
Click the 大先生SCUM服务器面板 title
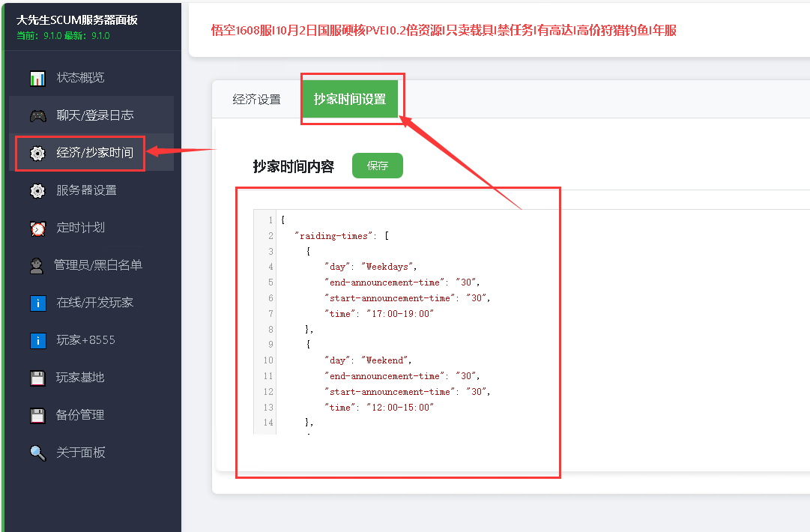pyautogui.click(x=77, y=20)
